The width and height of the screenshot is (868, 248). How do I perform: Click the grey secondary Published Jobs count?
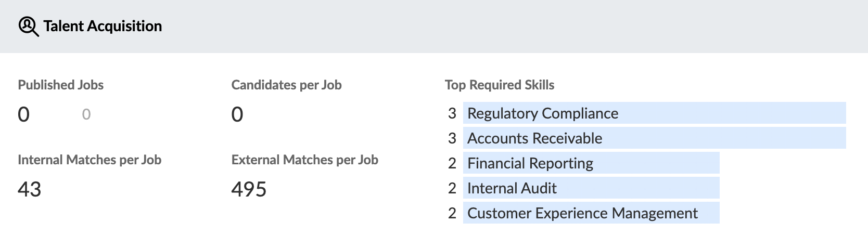pyautogui.click(x=86, y=114)
